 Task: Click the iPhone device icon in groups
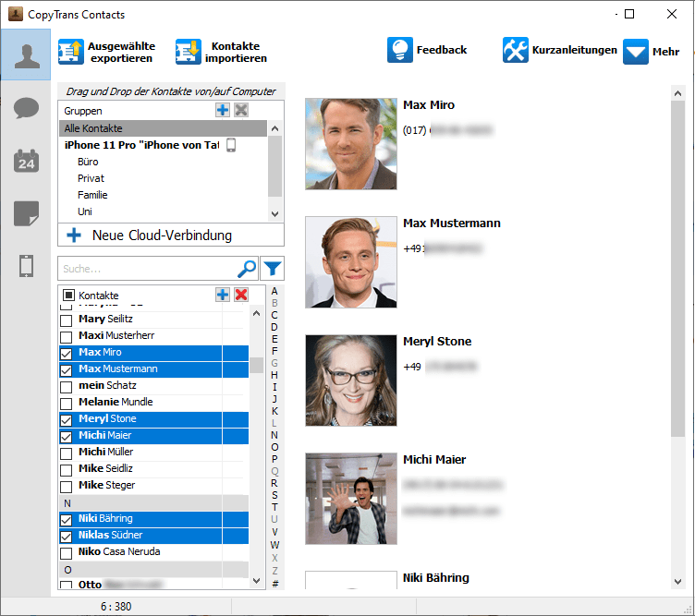tap(231, 145)
